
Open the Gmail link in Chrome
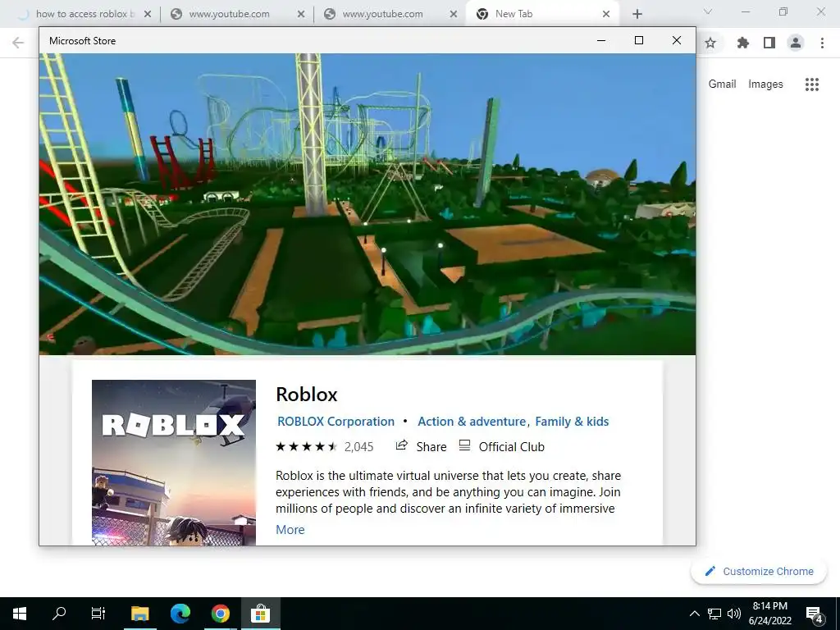722,84
